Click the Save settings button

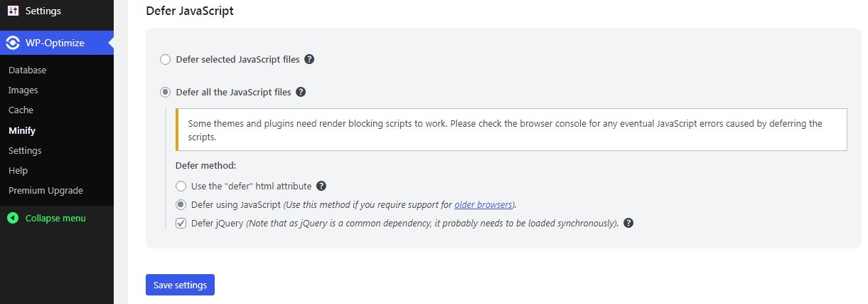click(180, 285)
